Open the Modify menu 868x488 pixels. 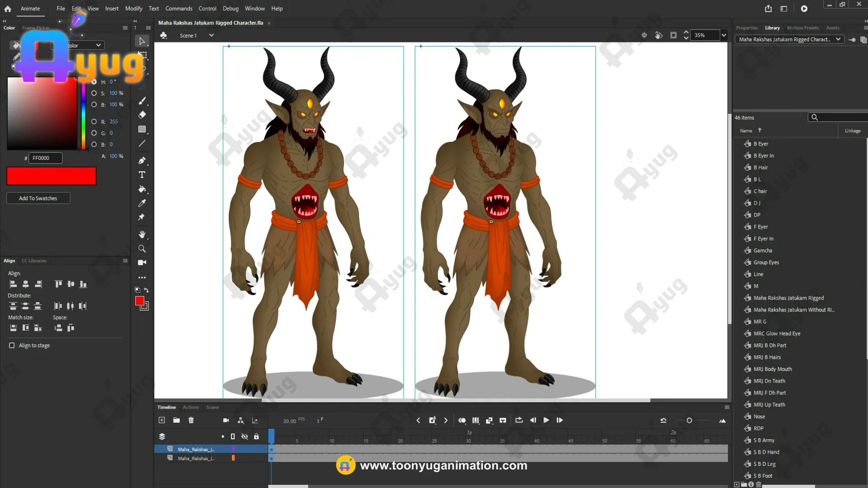point(133,9)
